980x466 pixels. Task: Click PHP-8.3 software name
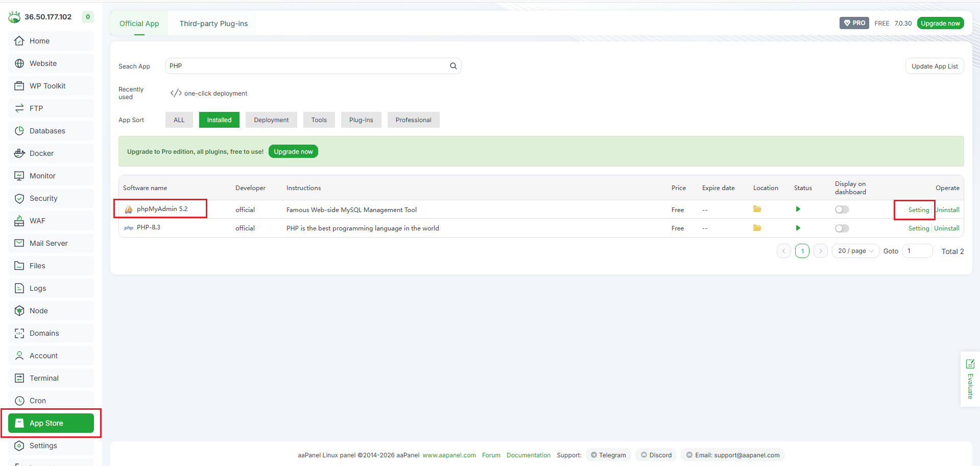click(148, 227)
